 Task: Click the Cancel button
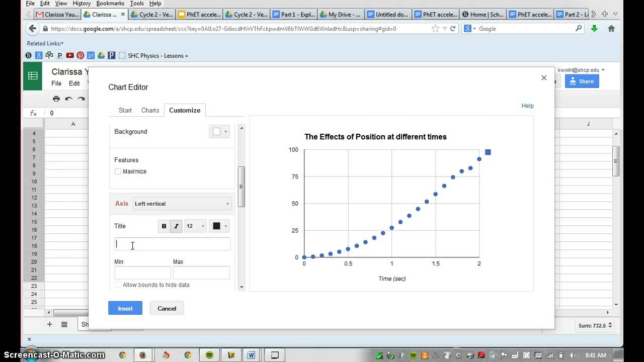(167, 308)
